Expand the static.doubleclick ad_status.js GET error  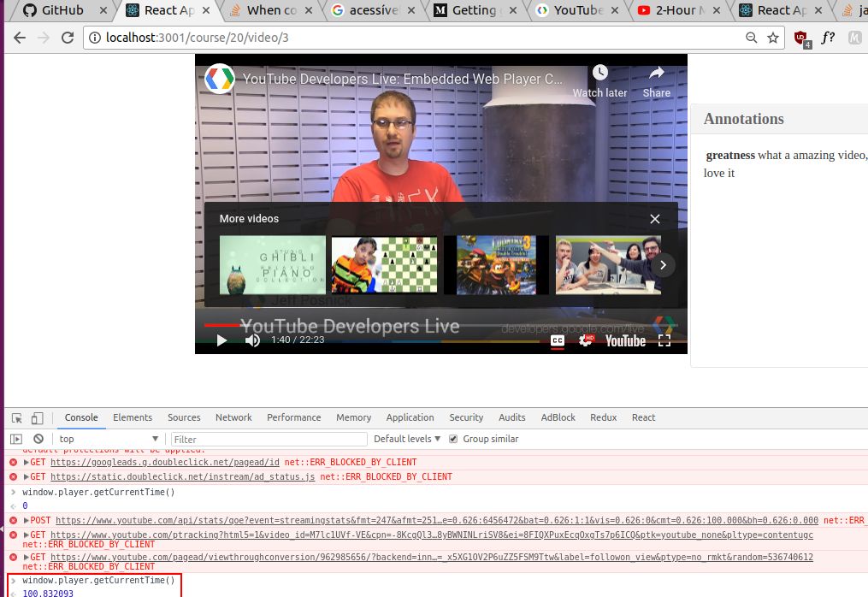pyautogui.click(x=26, y=476)
